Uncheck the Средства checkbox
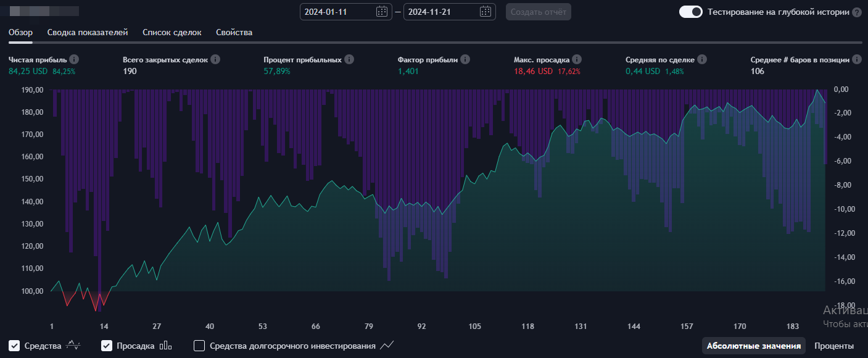868x358 pixels. point(14,346)
